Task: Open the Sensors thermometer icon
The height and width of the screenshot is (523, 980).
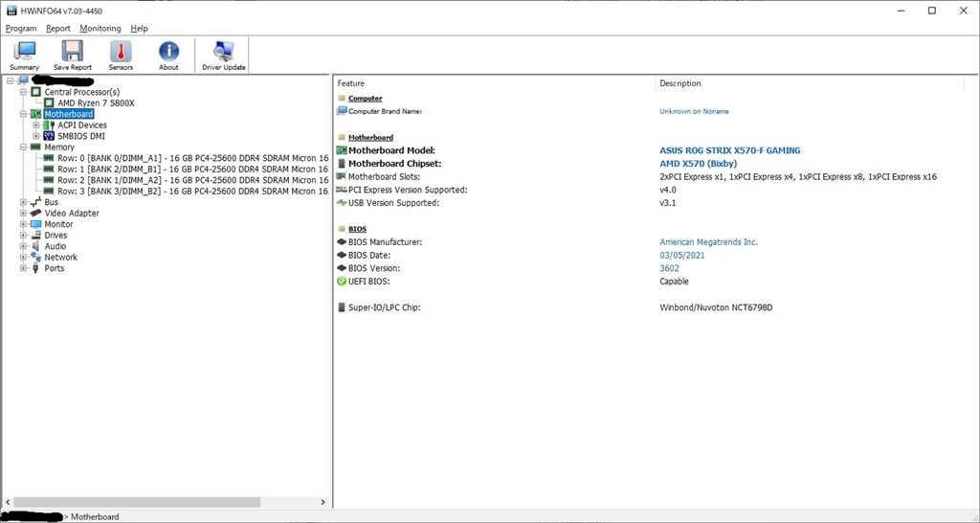Action: 121,55
